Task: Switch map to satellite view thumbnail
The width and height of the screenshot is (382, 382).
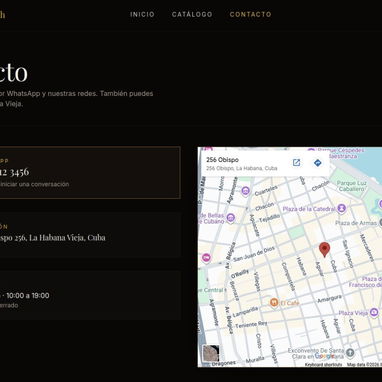Action: [211, 353]
